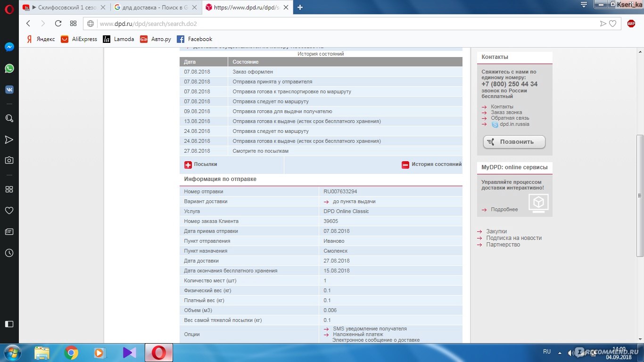The image size is (644, 362).
Task: Open the My Flow send icon in sidebar
Action: coord(9,140)
